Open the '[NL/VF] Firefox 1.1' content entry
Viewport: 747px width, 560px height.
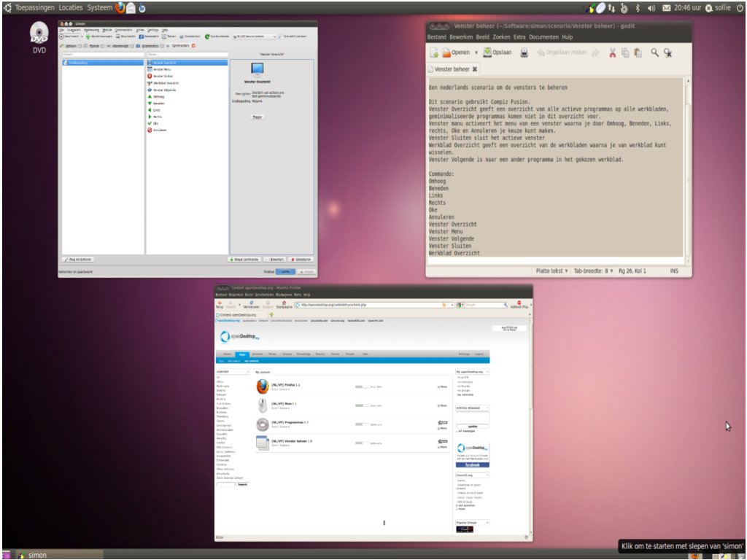point(285,385)
